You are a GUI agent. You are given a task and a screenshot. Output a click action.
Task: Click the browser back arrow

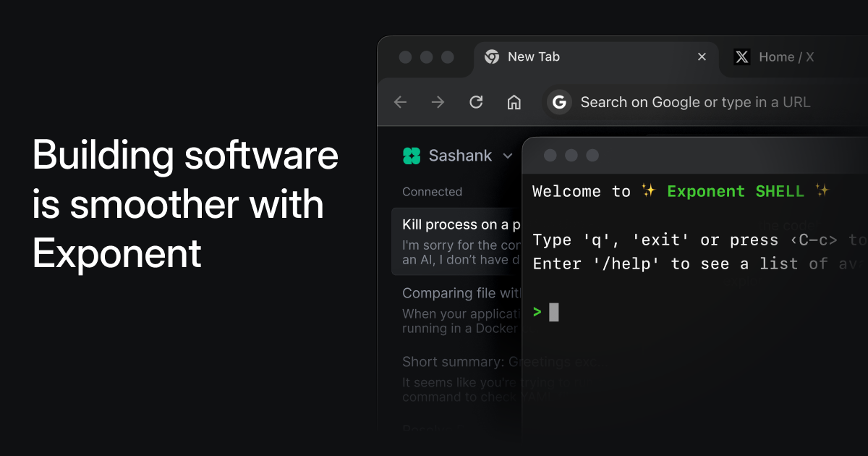[400, 102]
